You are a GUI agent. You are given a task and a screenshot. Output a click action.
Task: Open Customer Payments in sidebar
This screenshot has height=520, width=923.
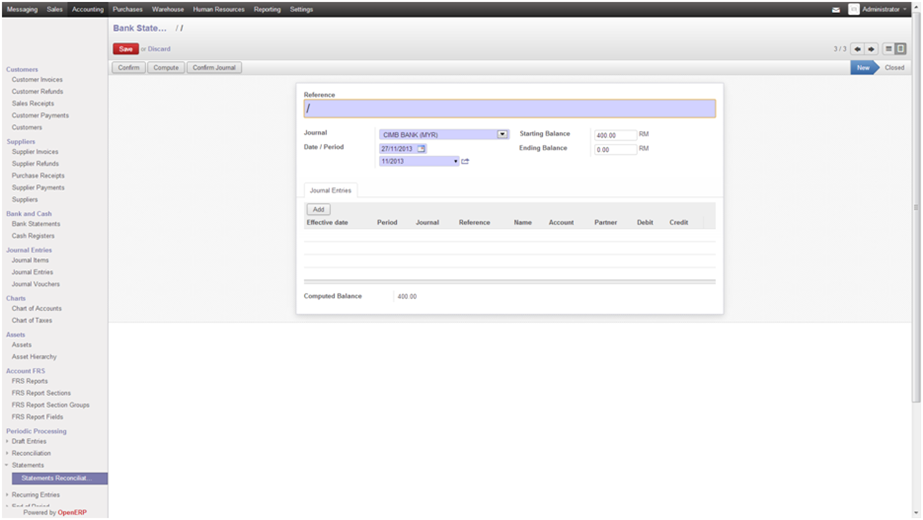tap(40, 115)
